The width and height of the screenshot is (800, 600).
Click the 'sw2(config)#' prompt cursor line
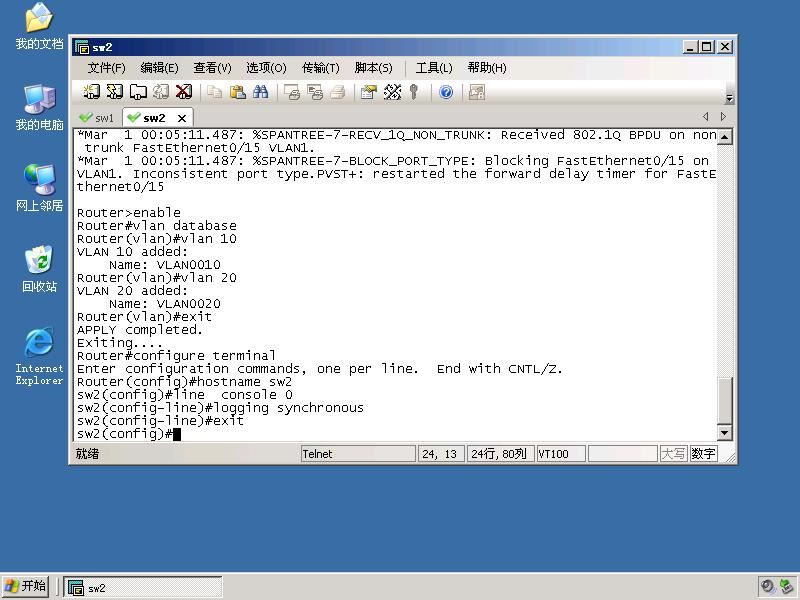[x=129, y=434]
